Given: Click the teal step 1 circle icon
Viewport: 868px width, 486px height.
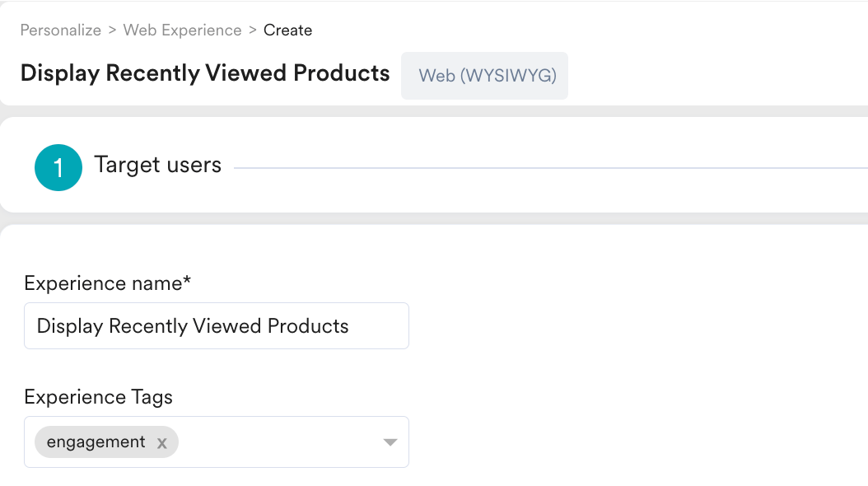Looking at the screenshot, I should pos(58,168).
